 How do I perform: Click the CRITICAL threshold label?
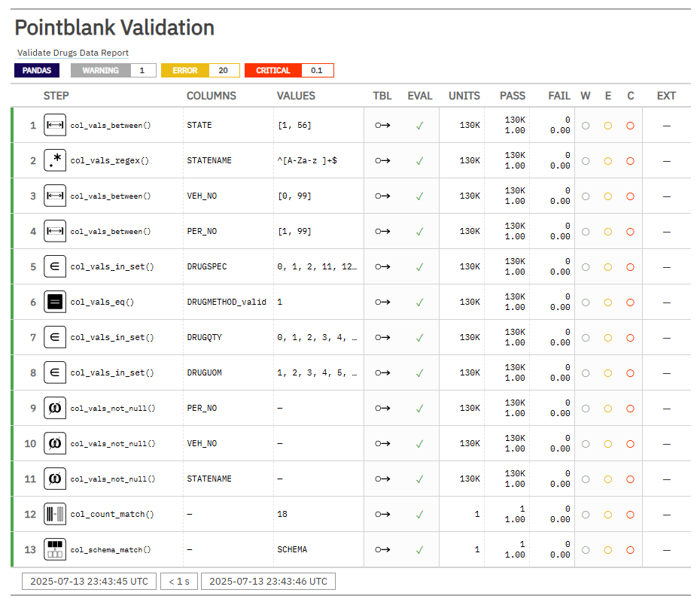click(273, 71)
